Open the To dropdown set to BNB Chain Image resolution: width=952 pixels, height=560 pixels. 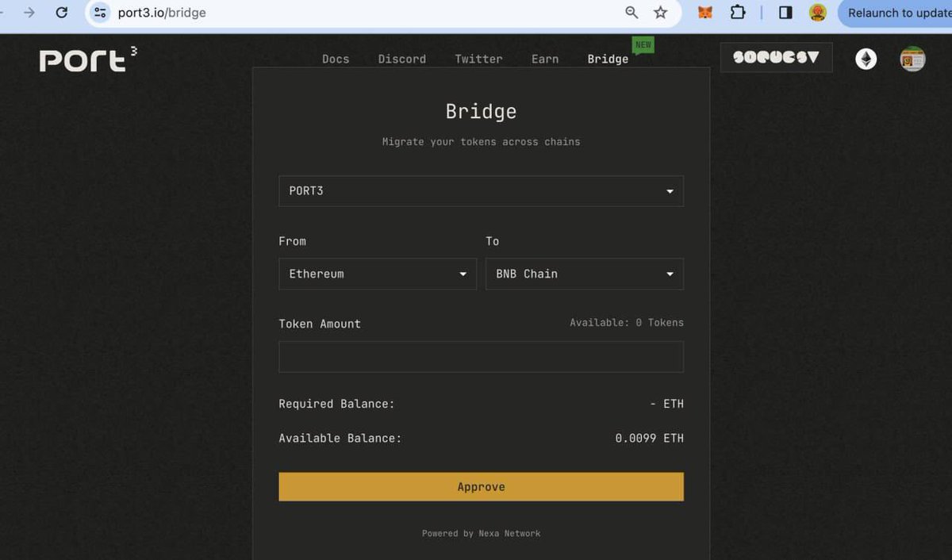click(x=584, y=274)
